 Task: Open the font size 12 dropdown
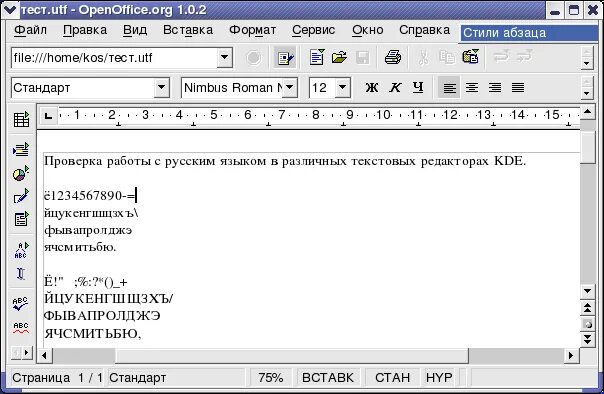(x=343, y=88)
